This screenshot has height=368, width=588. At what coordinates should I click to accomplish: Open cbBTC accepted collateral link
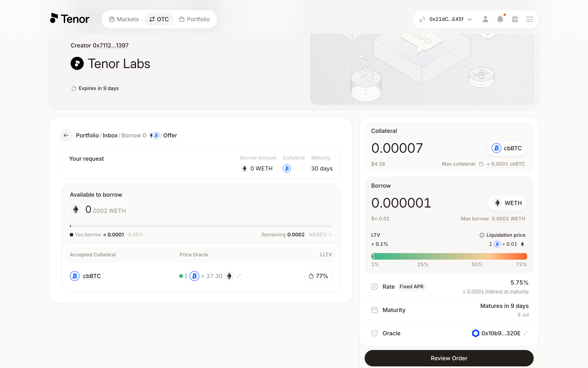click(x=92, y=276)
